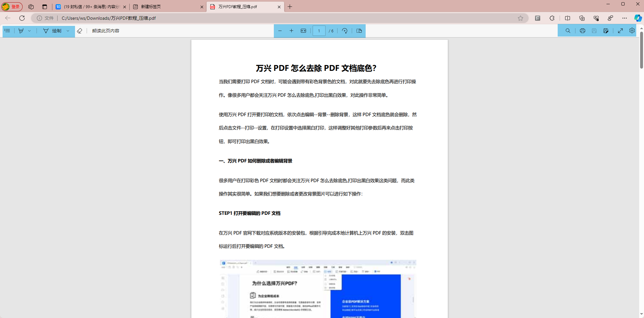Click 朗读此页内容 read aloud button

coord(106,31)
